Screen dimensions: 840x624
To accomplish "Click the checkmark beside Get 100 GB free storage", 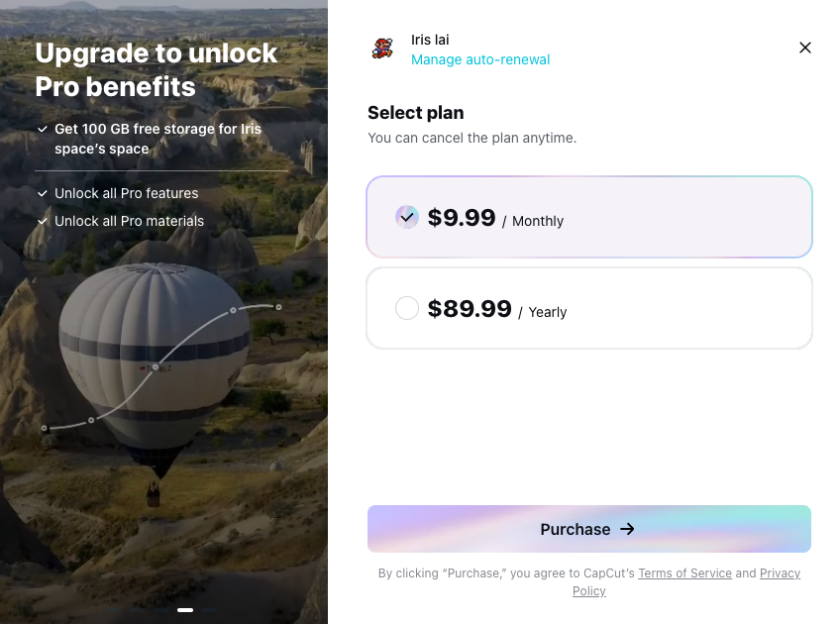I will (43, 129).
